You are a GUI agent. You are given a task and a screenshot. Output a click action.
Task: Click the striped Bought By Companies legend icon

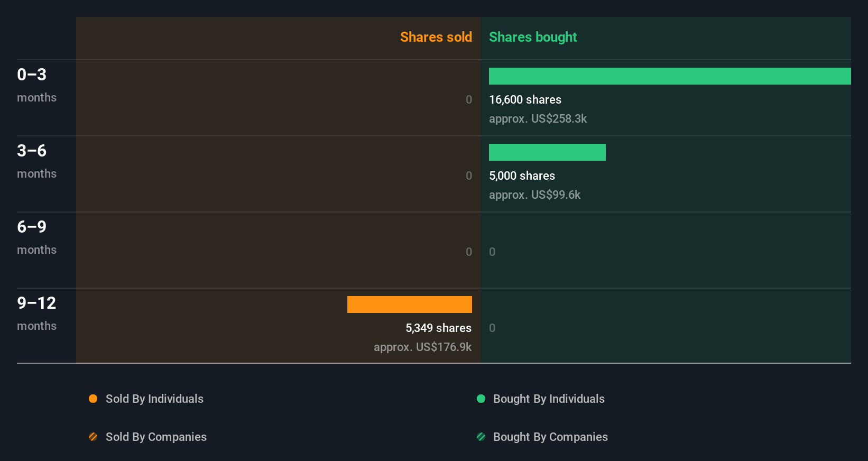pos(481,437)
